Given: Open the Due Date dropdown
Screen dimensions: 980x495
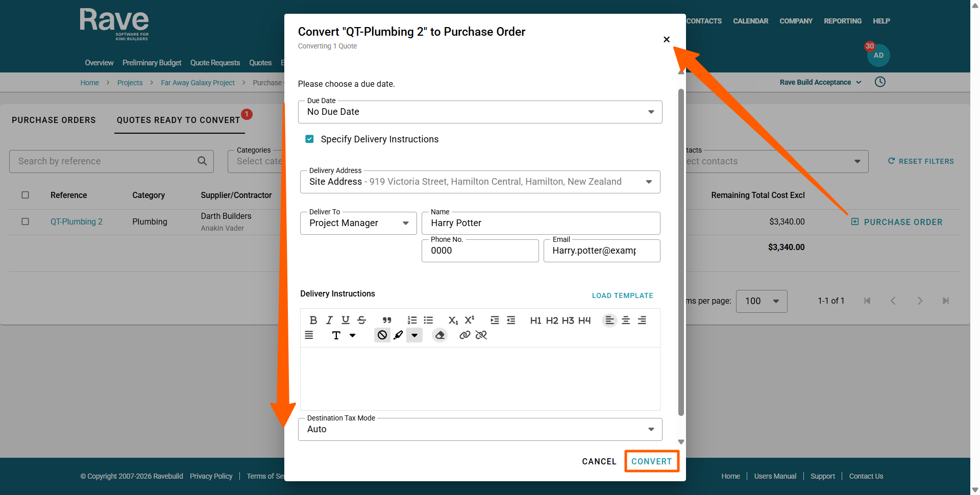Looking at the screenshot, I should [480, 112].
